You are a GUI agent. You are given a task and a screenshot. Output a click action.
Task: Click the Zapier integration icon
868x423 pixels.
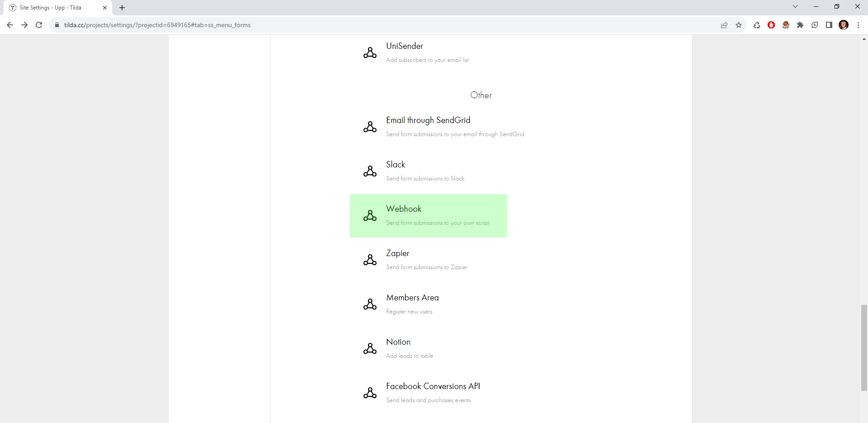370,260
